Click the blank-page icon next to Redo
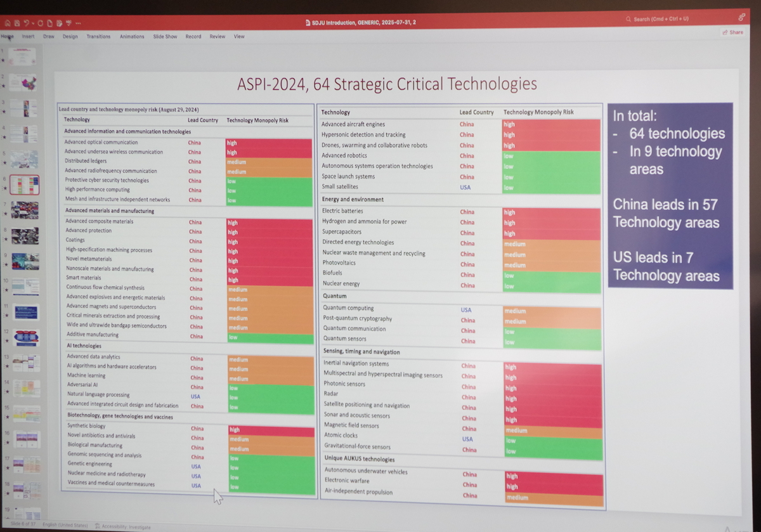The image size is (761, 532). point(49,23)
